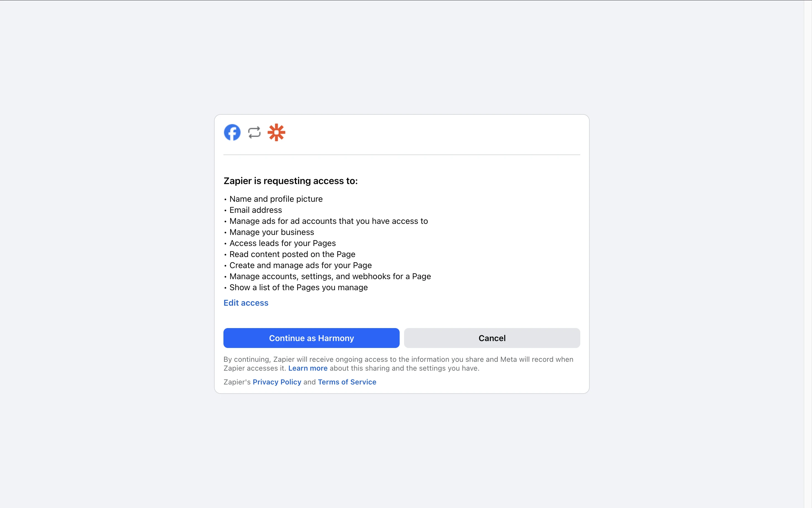Open the Edit access link

point(246,303)
